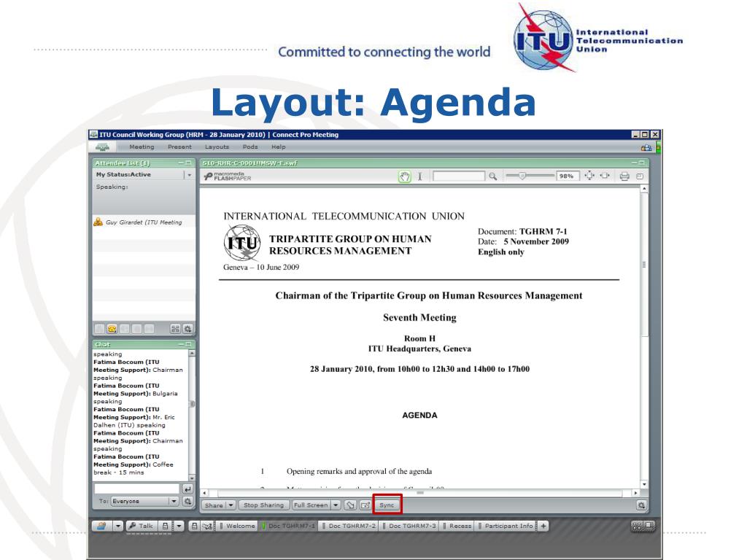Click the grid view icon in Attendee List
Viewport: 747px width, 560px height.
click(175, 329)
